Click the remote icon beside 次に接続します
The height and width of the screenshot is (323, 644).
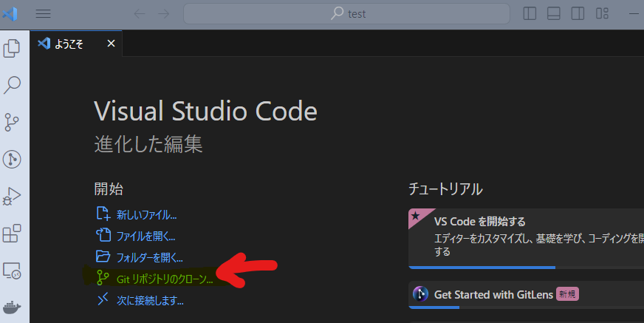click(103, 299)
